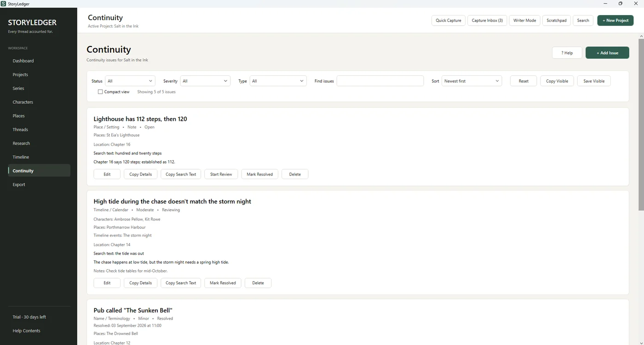Delete the High tide chase issue
The width and height of the screenshot is (644, 345).
pos(258,283)
